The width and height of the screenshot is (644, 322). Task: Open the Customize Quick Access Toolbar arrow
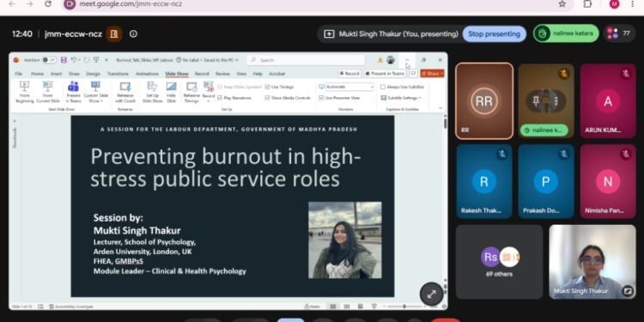(106, 60)
